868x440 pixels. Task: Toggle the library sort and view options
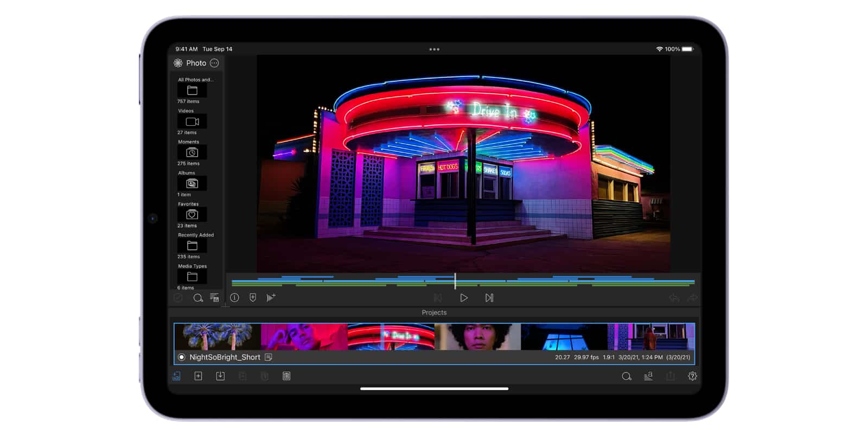coord(214,298)
